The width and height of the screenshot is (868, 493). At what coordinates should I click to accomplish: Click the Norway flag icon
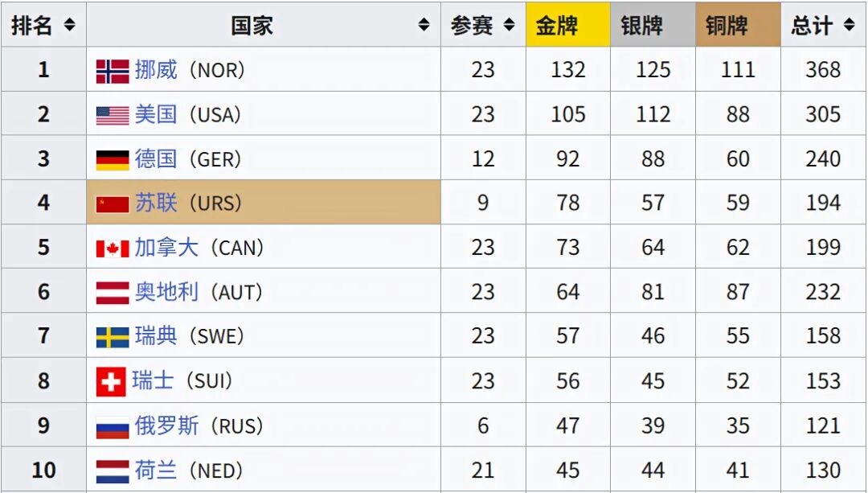click(x=113, y=71)
